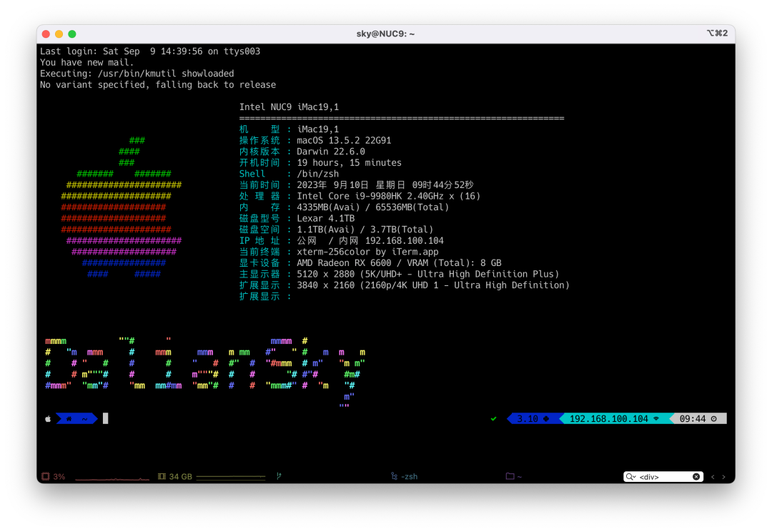
Task: Click the git branch icon in status bar
Action: click(x=279, y=476)
